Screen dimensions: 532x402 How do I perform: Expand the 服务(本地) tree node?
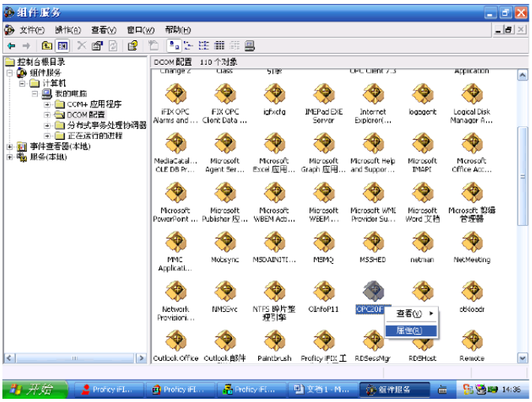click(x=9, y=157)
